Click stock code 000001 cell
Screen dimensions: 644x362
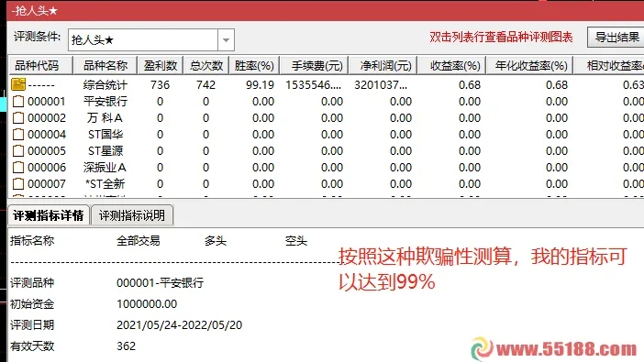point(47,102)
